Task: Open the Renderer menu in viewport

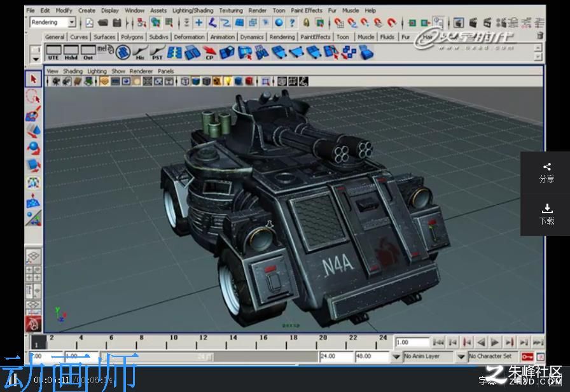Action: pyautogui.click(x=141, y=71)
